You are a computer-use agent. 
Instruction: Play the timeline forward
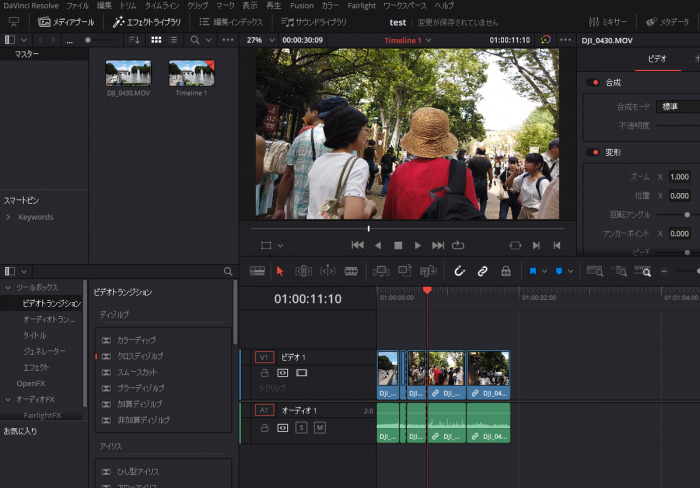417,245
